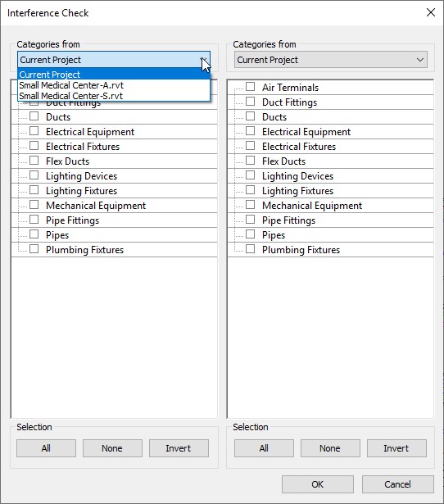The image size is (444, 504).
Task: Enable Lighting Fixtures in left list
Action: [x=34, y=190]
